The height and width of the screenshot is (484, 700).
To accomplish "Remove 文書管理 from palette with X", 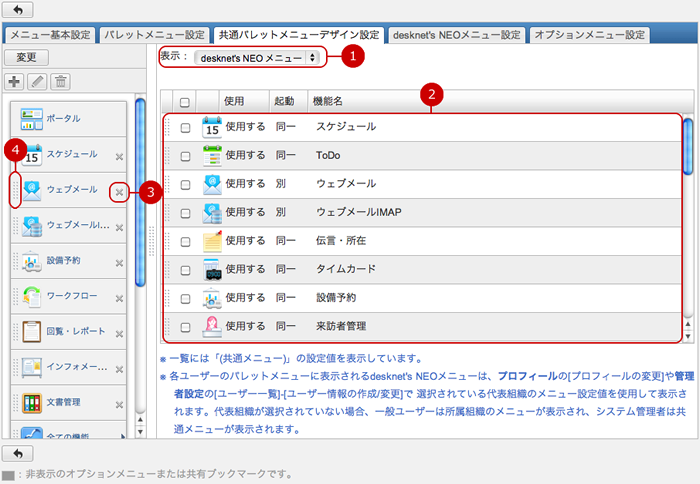I will [x=119, y=405].
